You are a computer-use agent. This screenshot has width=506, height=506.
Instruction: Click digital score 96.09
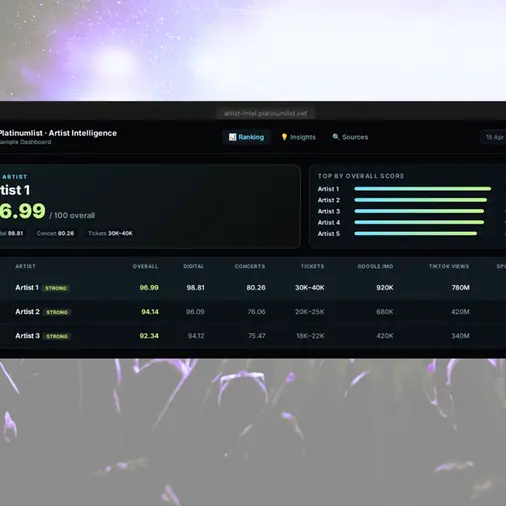195,312
